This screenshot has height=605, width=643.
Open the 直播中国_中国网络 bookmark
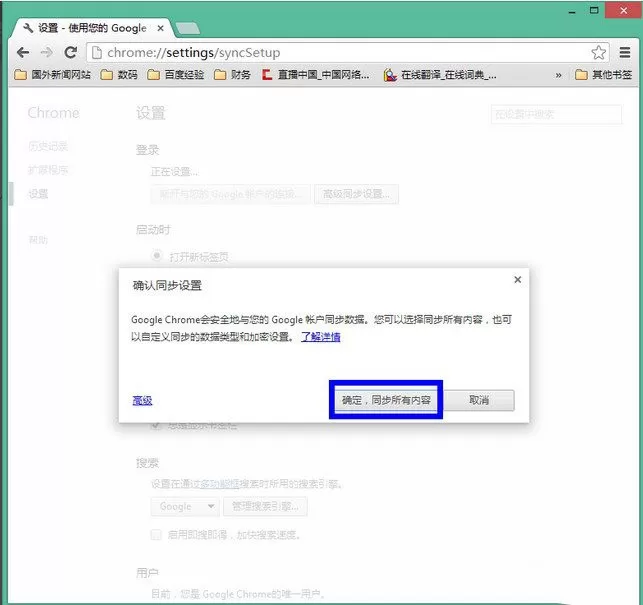coord(316,75)
